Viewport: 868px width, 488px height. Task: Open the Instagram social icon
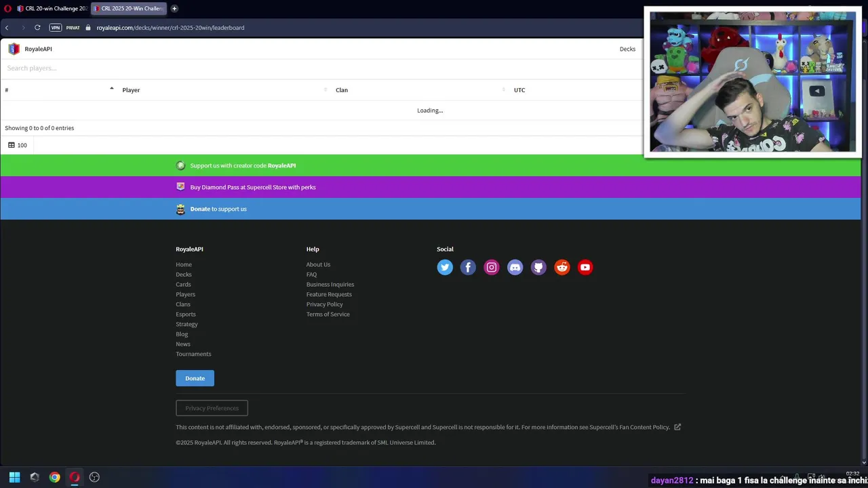(x=492, y=267)
